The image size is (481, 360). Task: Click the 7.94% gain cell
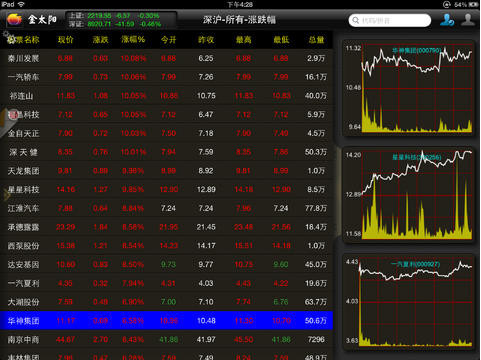tap(133, 283)
